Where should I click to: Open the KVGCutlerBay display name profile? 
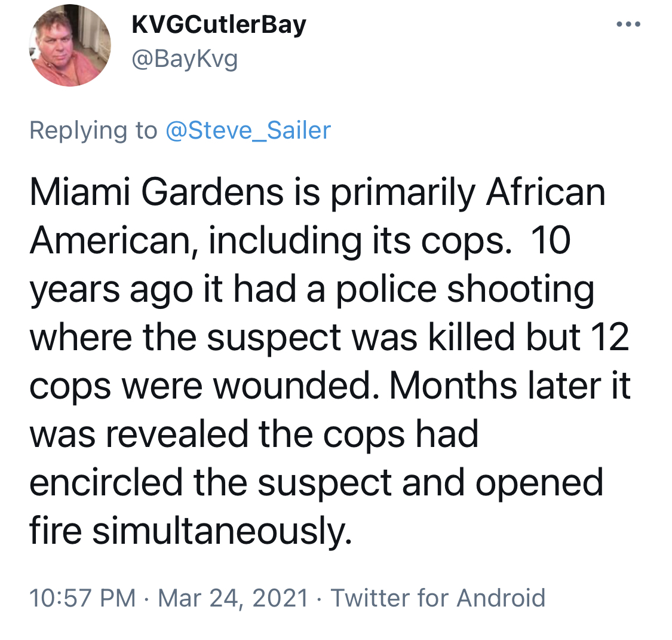coord(219,25)
